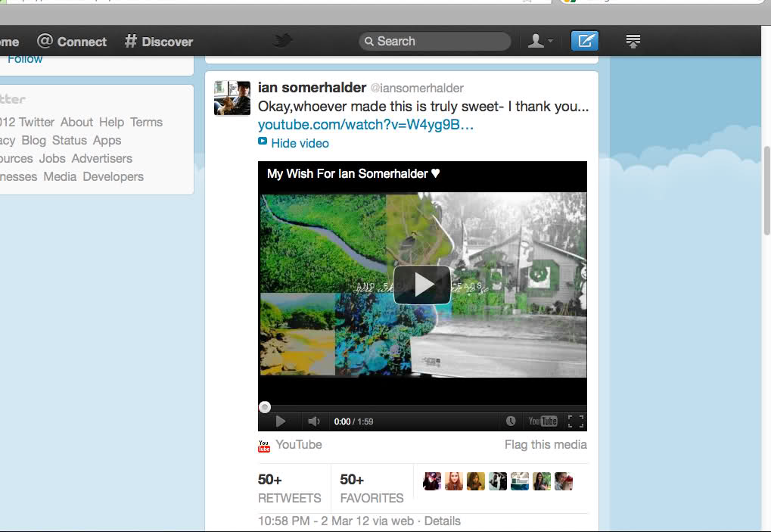Click the search magnifier icon

pos(369,42)
